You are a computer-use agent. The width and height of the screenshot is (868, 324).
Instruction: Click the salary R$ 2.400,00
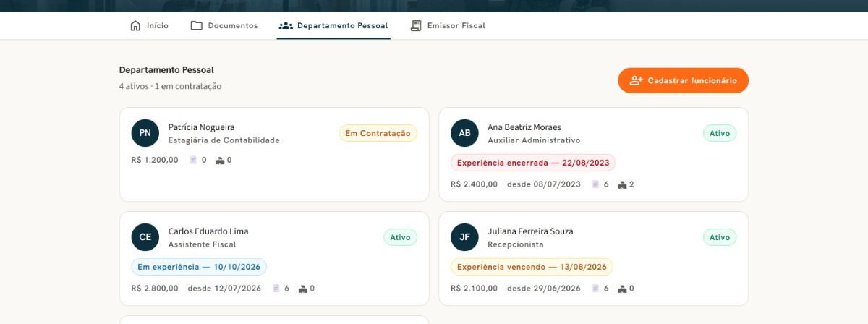coord(475,184)
